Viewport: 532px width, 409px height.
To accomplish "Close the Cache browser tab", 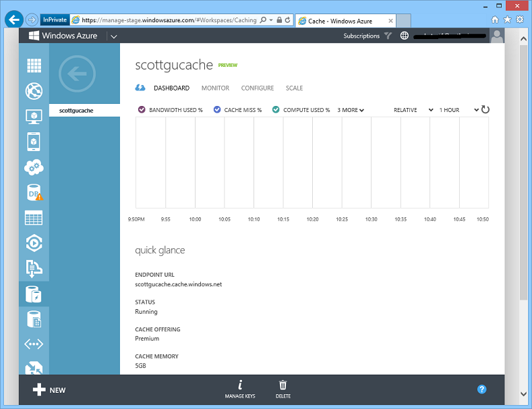I will point(390,21).
